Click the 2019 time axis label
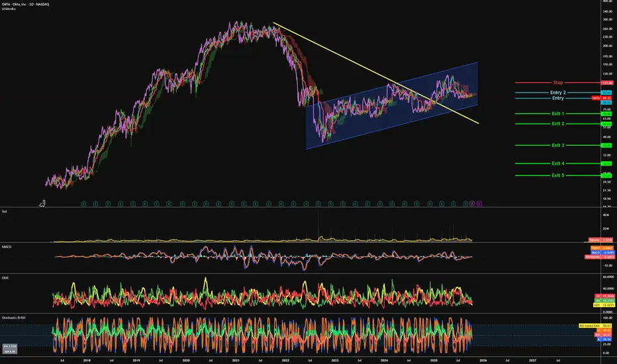This screenshot has width=617, height=364. [136, 360]
